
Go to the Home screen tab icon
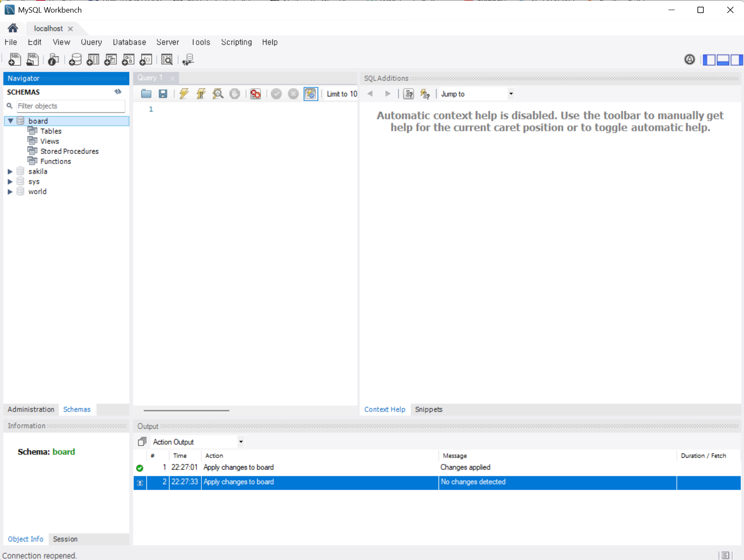coord(13,28)
